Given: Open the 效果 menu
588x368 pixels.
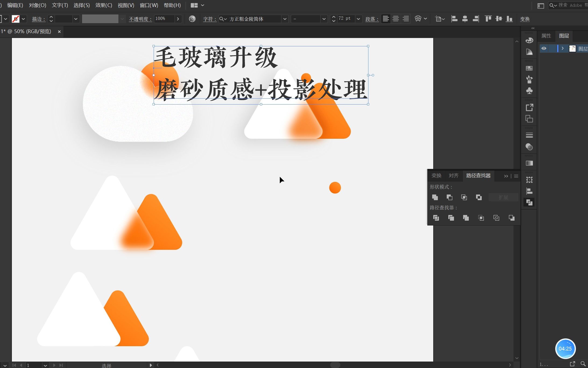Looking at the screenshot, I should 104,5.
